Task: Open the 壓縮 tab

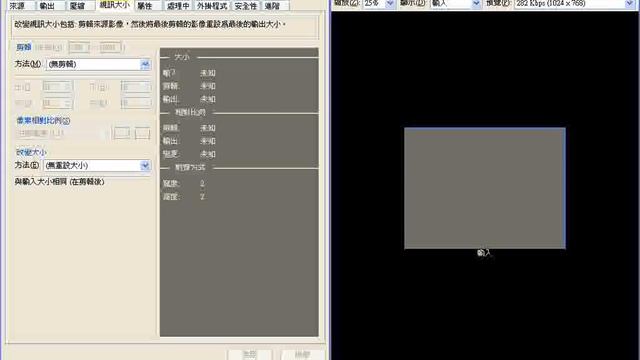Action: coord(81,5)
